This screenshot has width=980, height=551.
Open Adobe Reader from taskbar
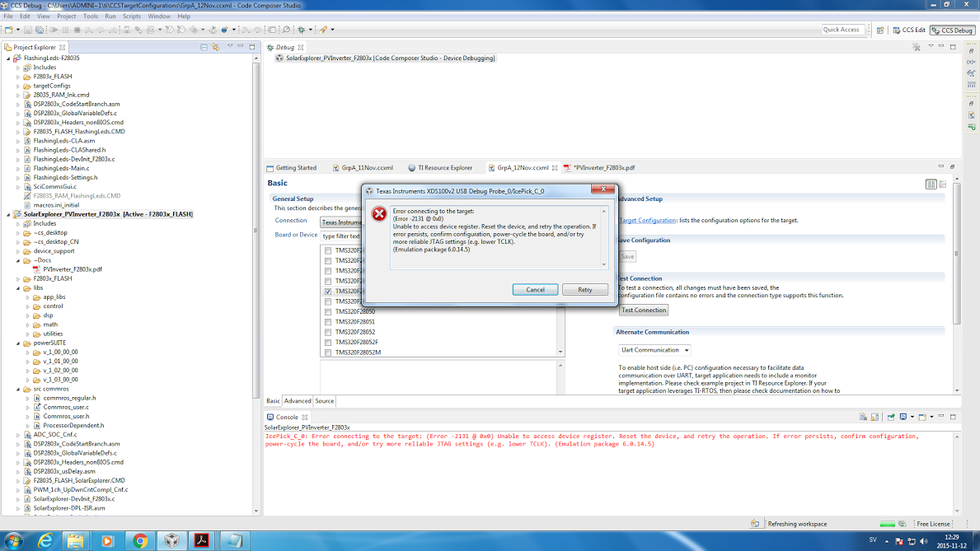[201, 541]
